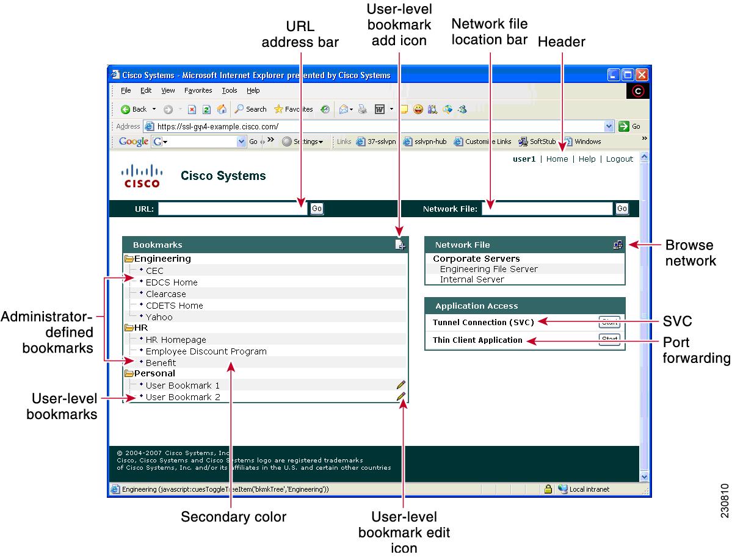Collapse the HR bookmarks folder
The width and height of the screenshot is (732, 560).
tap(129, 328)
